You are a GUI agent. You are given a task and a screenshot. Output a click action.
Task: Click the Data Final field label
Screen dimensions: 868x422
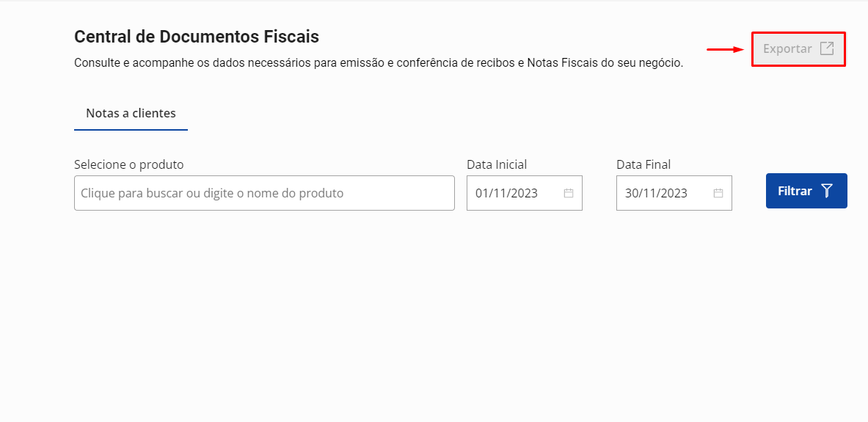pyautogui.click(x=643, y=164)
